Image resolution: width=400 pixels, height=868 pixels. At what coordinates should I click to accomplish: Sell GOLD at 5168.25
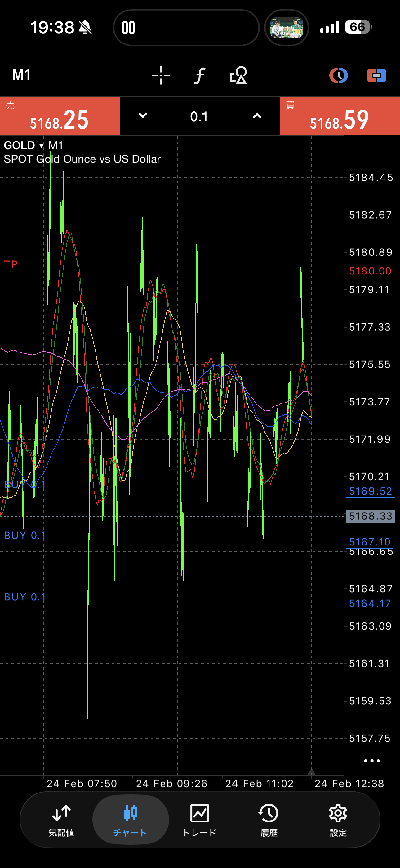[60, 116]
